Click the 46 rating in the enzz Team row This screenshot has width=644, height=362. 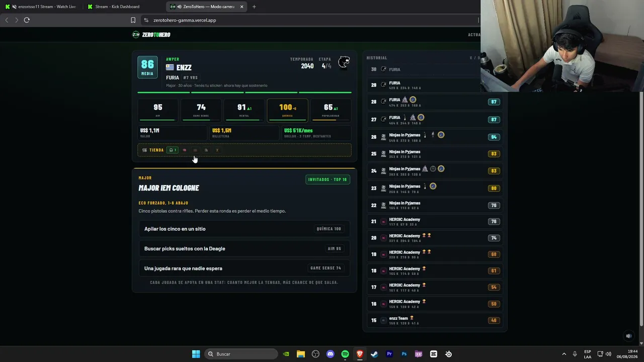click(494, 320)
